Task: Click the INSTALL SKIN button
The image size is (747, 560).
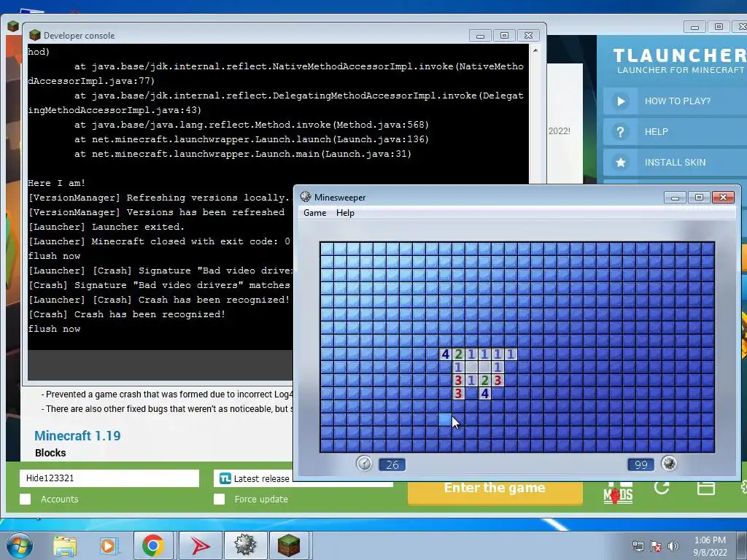Action: pyautogui.click(x=675, y=163)
